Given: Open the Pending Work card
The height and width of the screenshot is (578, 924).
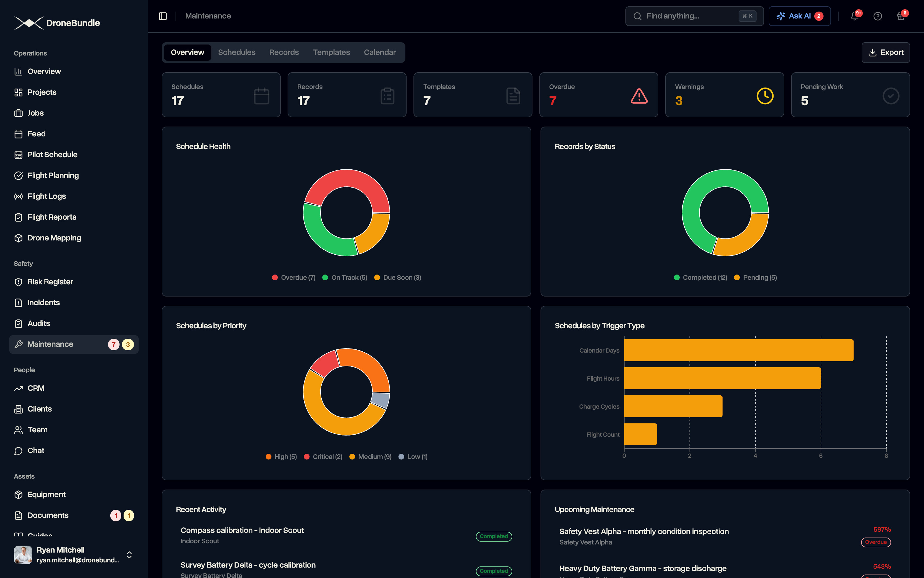Looking at the screenshot, I should click(x=850, y=95).
